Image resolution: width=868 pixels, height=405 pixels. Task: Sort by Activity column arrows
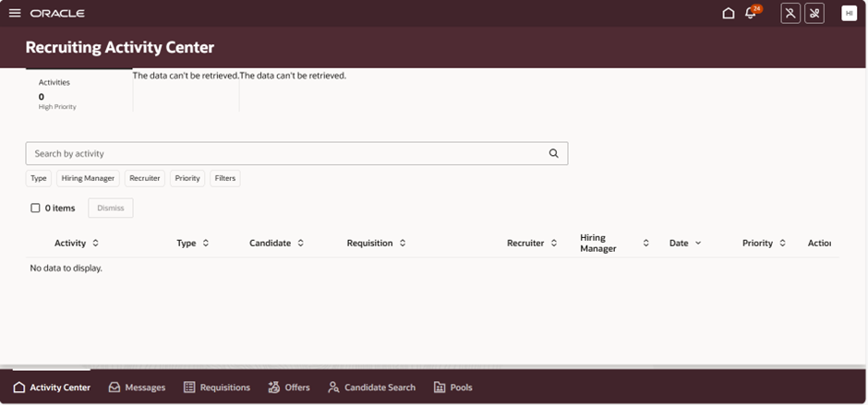coord(95,243)
